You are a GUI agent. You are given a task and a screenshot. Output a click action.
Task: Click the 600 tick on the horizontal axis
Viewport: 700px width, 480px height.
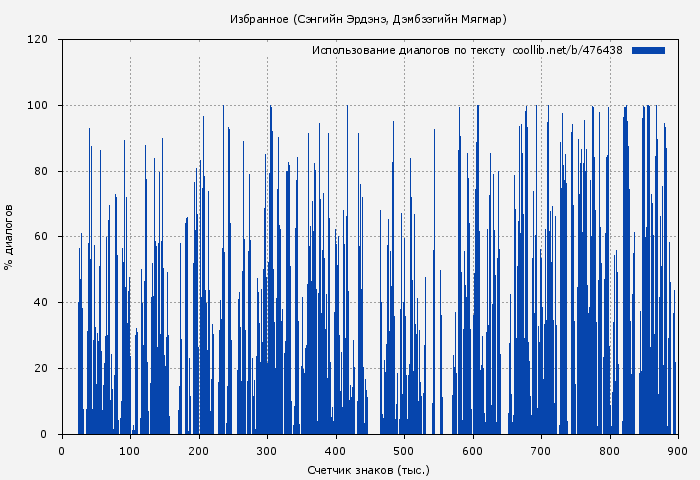473,451
